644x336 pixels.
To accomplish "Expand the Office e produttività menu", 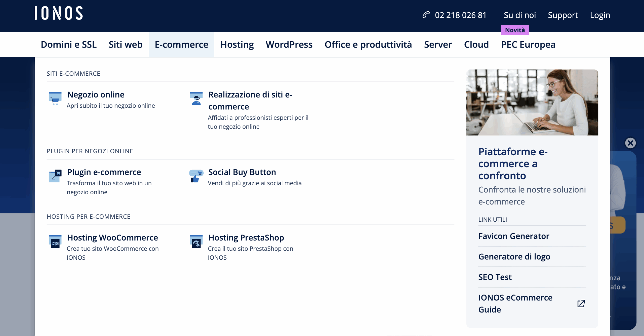I will coord(368,45).
